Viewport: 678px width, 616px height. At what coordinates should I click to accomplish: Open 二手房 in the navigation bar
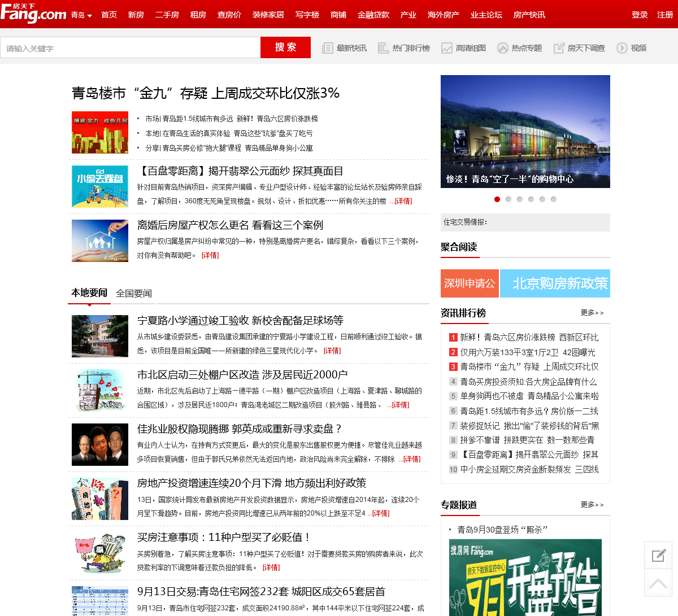pos(167,15)
